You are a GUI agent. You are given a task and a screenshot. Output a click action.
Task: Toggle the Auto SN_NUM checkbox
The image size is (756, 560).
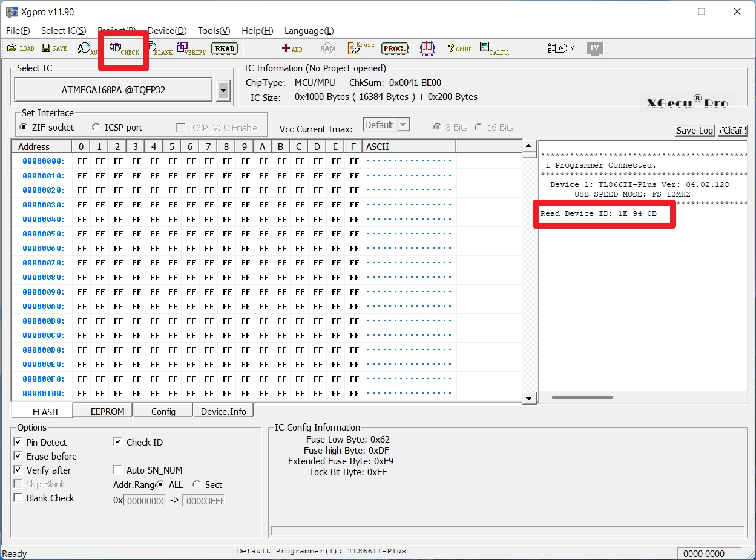click(118, 470)
